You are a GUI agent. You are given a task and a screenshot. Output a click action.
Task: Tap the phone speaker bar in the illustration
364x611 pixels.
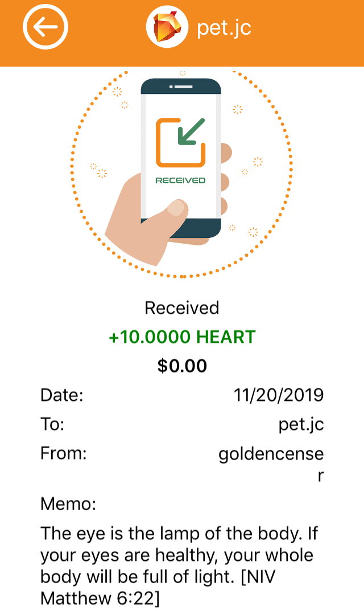181,87
